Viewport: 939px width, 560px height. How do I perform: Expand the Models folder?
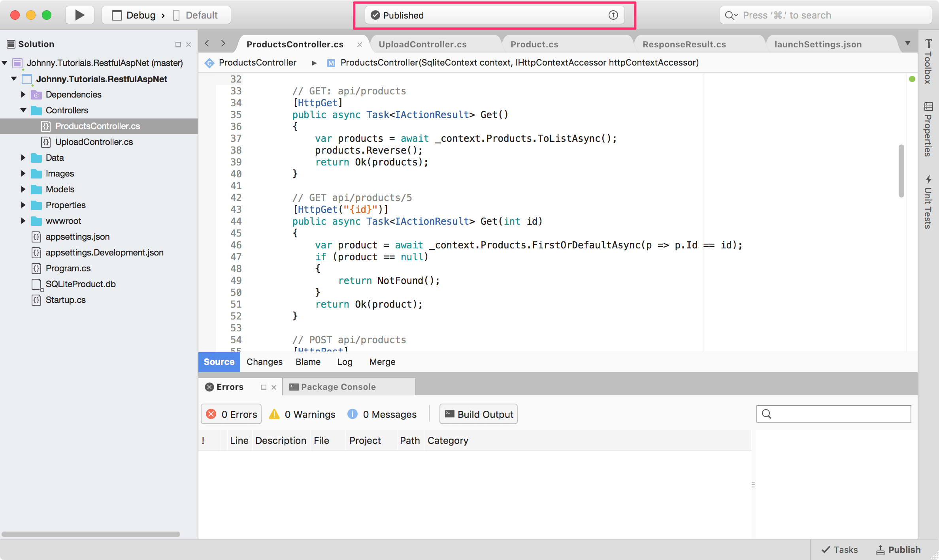tap(23, 189)
